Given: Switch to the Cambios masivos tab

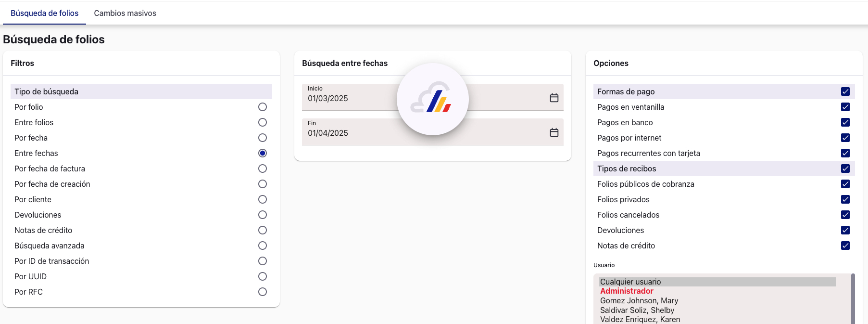Looking at the screenshot, I should [125, 13].
